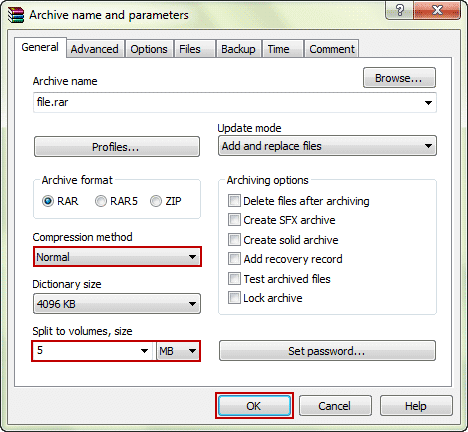Expand the Dictionary size dropdown
This screenshot has width=468, height=432.
tap(117, 304)
